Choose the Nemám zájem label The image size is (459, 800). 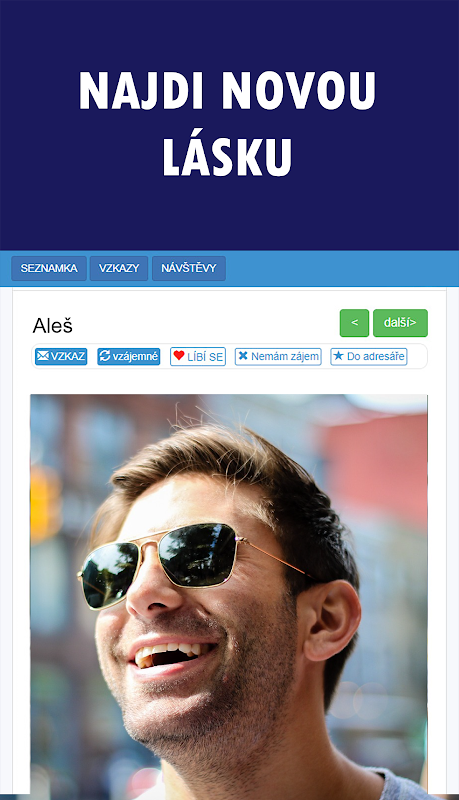click(x=285, y=356)
